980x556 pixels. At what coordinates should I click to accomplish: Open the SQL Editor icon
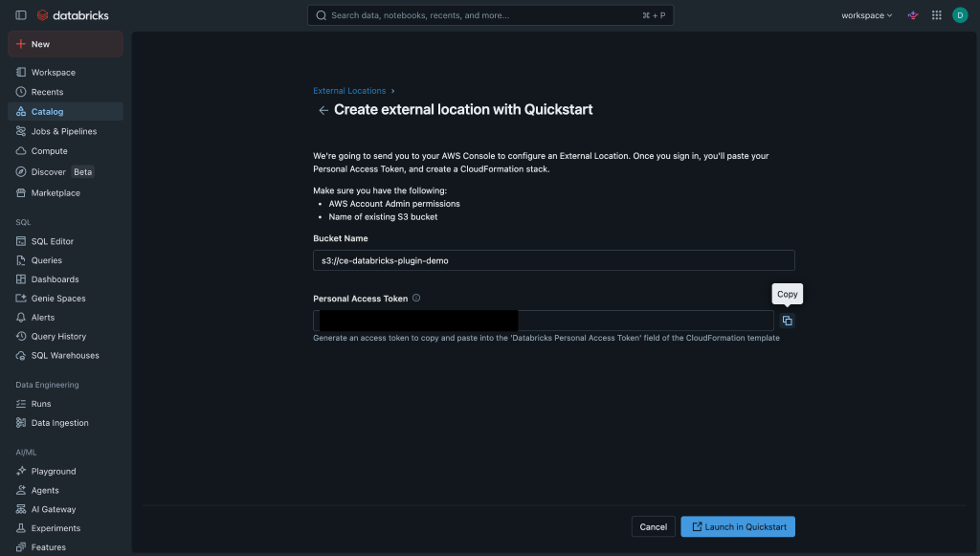[21, 241]
